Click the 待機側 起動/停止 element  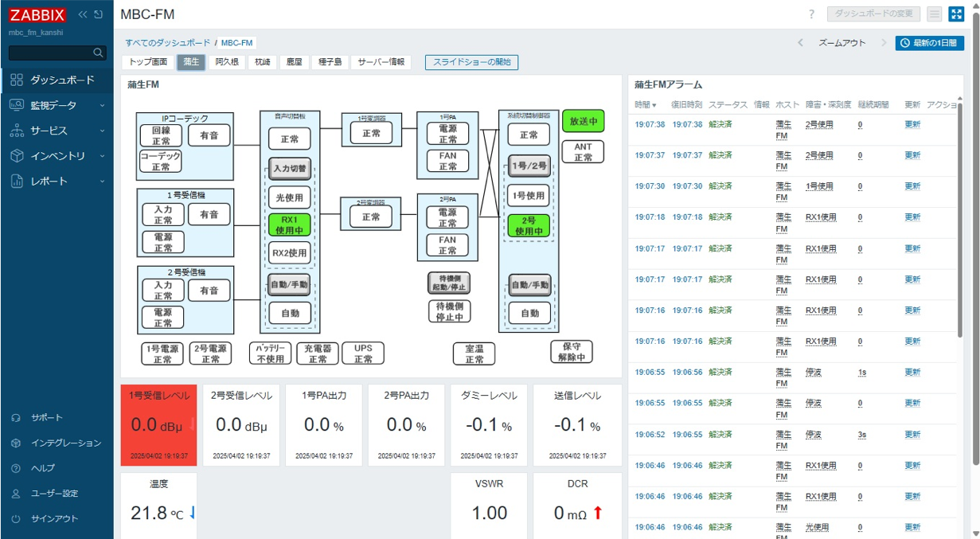pos(449,283)
